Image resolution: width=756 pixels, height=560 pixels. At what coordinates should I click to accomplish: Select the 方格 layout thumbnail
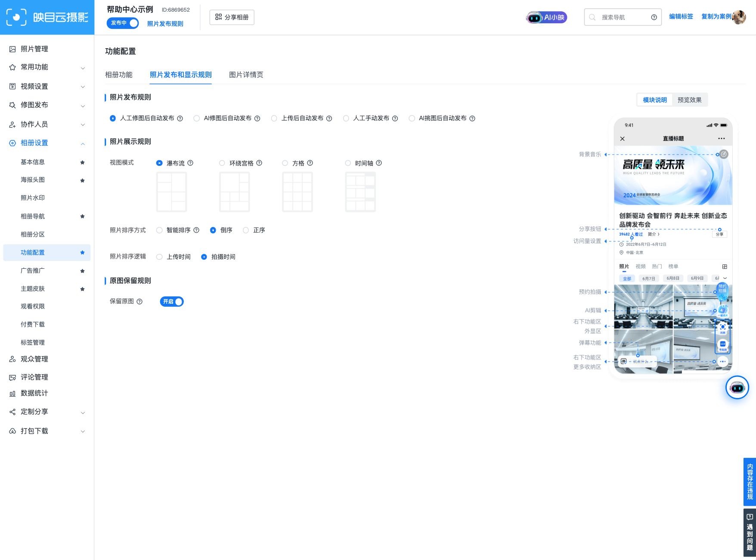297,192
